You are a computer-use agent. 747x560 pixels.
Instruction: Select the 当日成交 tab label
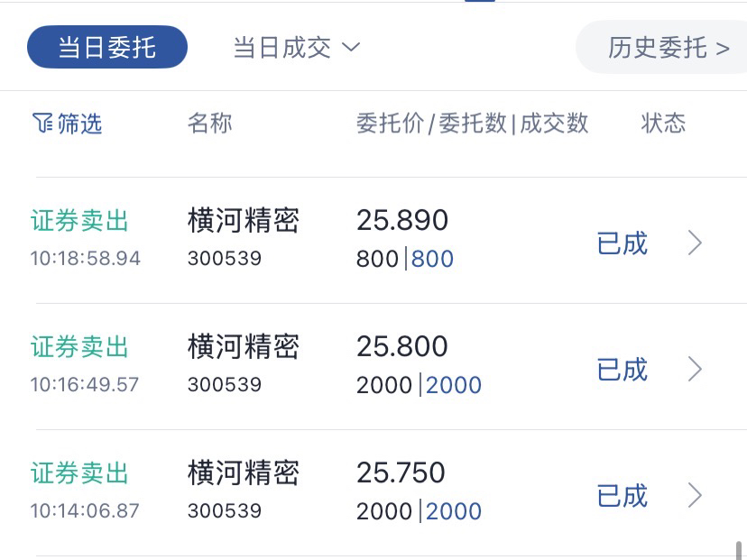(x=282, y=47)
